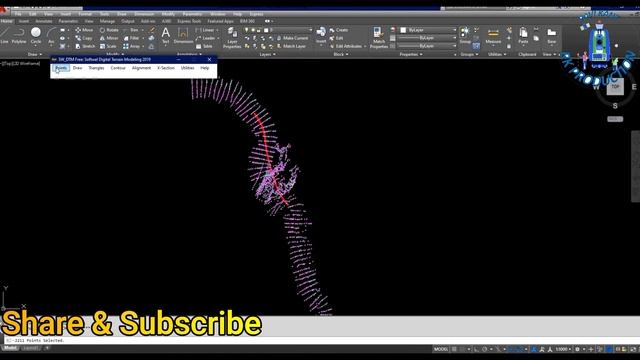This screenshot has width=640, height=360.
Task: Select the Line tool
Action: (4, 36)
